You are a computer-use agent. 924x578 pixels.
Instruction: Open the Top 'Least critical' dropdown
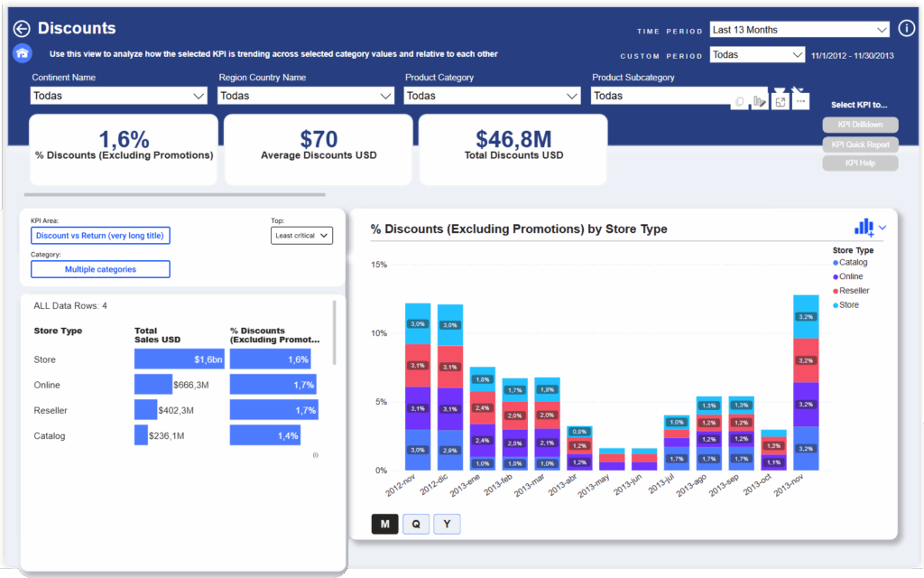point(301,236)
